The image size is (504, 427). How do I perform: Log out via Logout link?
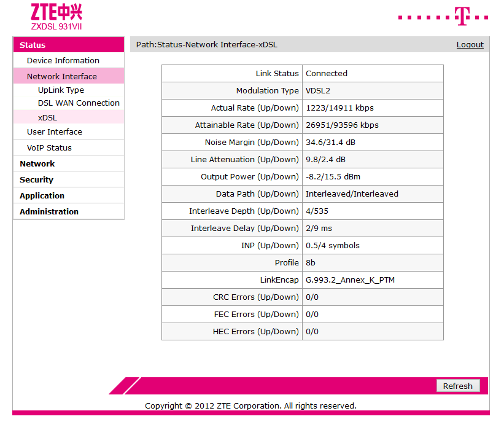[x=470, y=44]
